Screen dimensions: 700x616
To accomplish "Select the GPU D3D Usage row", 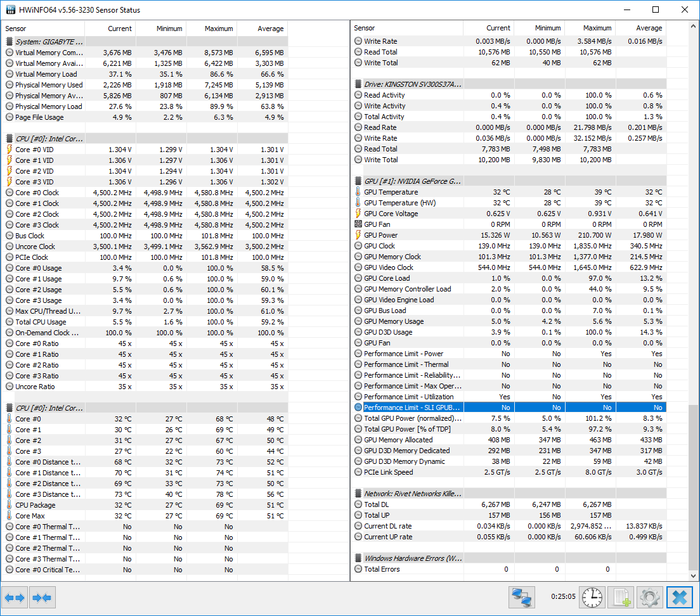I will coord(509,332).
